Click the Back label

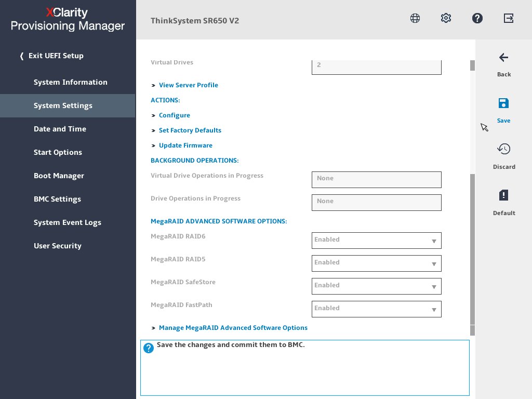(504, 74)
